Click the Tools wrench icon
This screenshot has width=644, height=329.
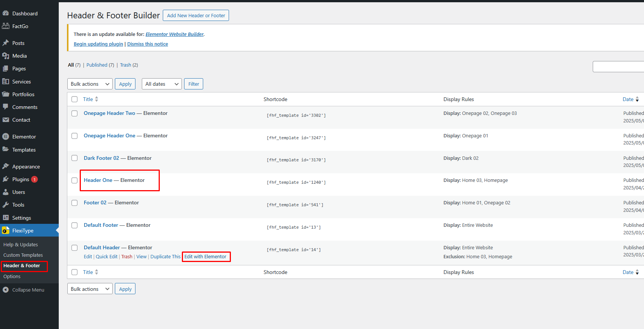6,205
